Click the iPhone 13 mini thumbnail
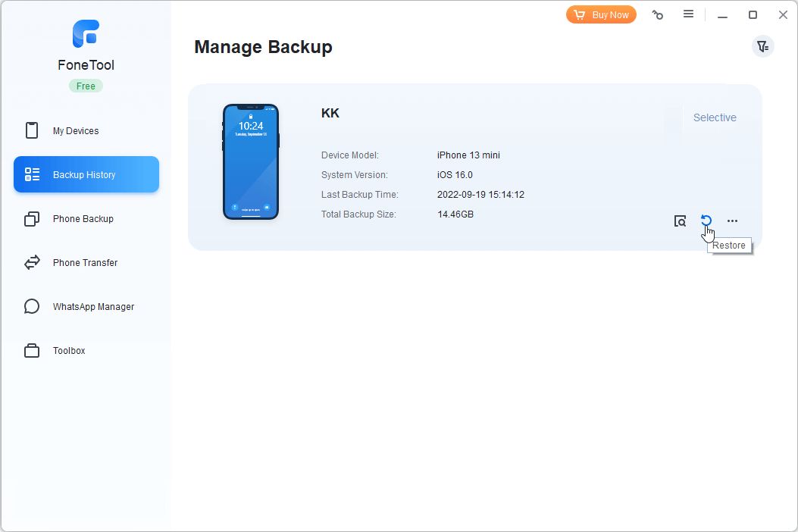This screenshot has height=532, width=798. 251,162
